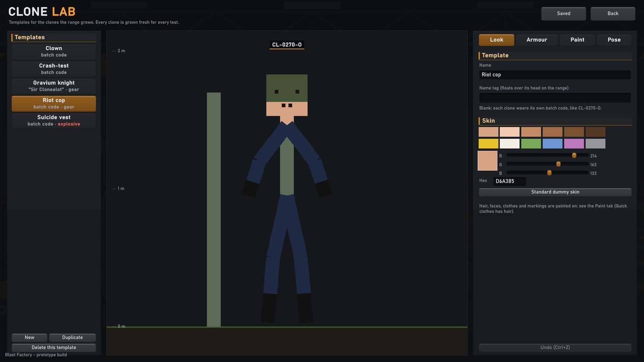Screen dimensions: 644x362
Task: Select the Riot cop template
Action: [x=54, y=103]
